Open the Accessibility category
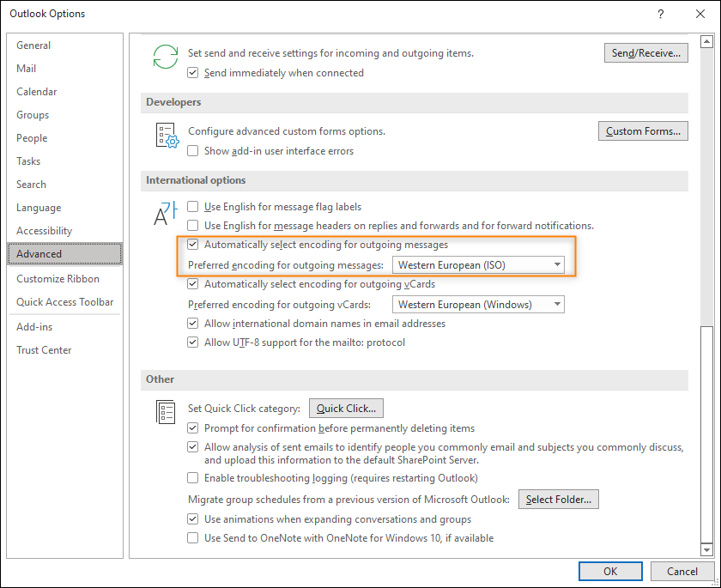 (65, 231)
